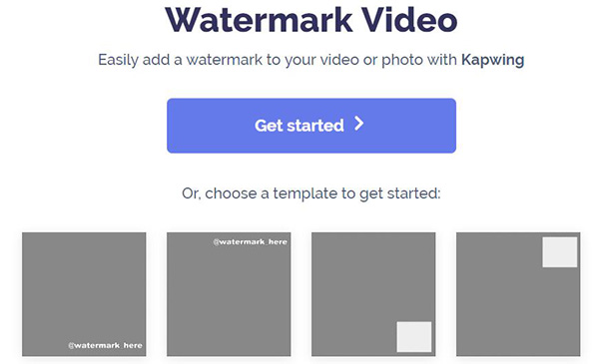Click @watermark_here text in second template
599x364 pixels.
pyautogui.click(x=250, y=242)
